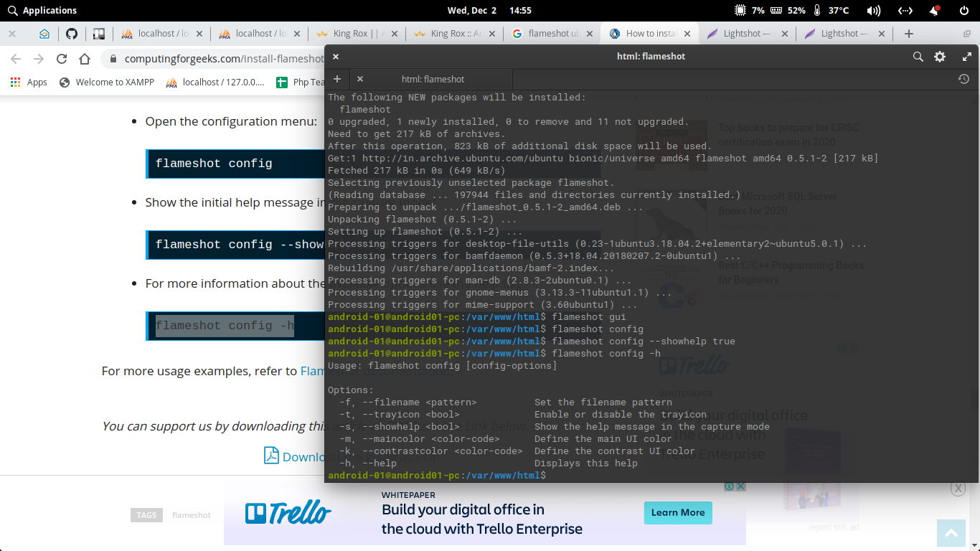Open the Flameshot documentation link
The width and height of the screenshot is (980, 551).
[x=313, y=371]
